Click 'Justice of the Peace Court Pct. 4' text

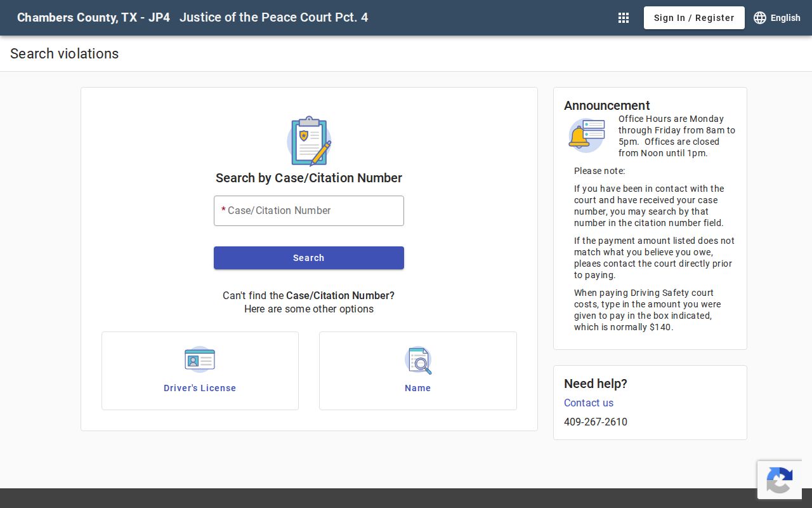pos(273,18)
